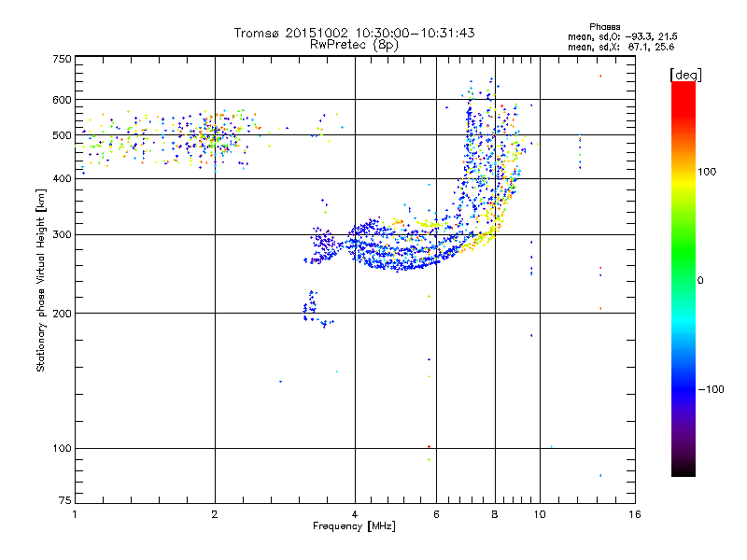Click the y-axis tick label '750'
This screenshot has width=747, height=560.
pos(62,59)
